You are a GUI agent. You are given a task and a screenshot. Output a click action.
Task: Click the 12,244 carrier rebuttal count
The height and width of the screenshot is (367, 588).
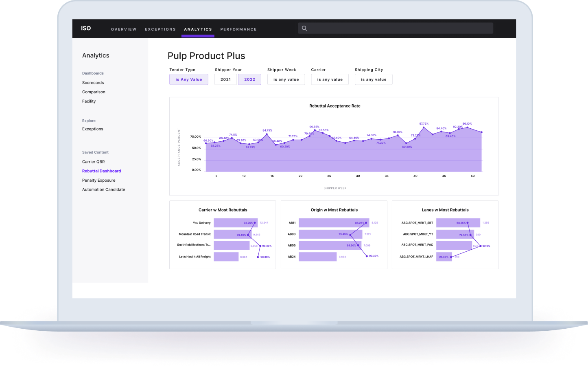tap(264, 223)
